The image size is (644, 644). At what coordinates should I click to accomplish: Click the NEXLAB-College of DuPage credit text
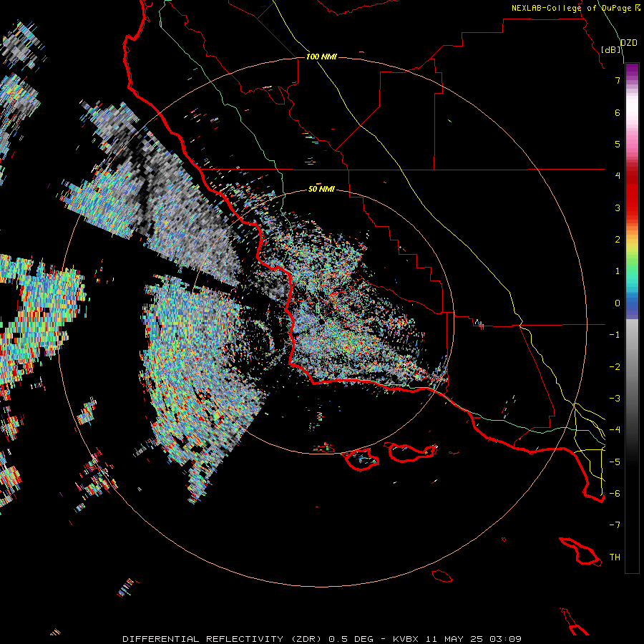(571, 8)
